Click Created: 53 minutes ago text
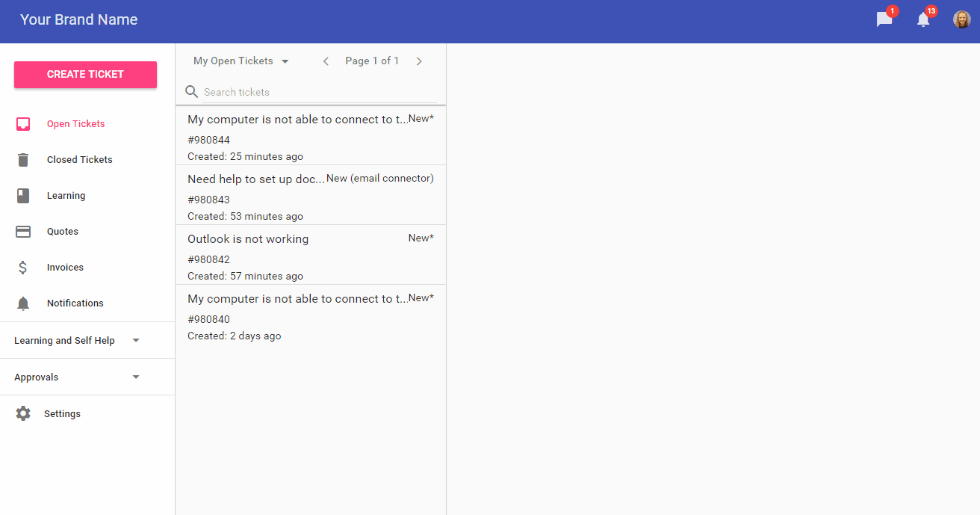Screen dimensions: 980x515 pos(246,217)
